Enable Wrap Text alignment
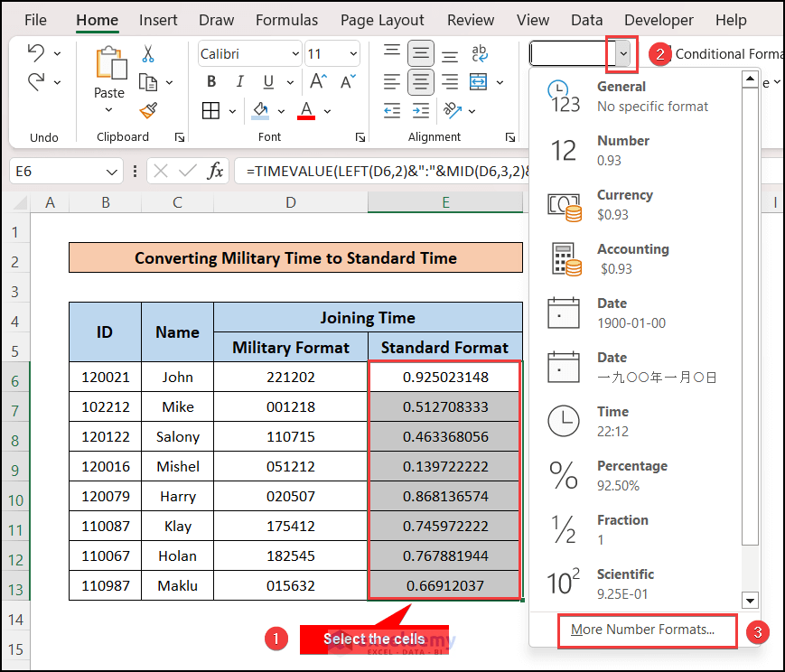Image resolution: width=785 pixels, height=672 pixels. click(479, 54)
